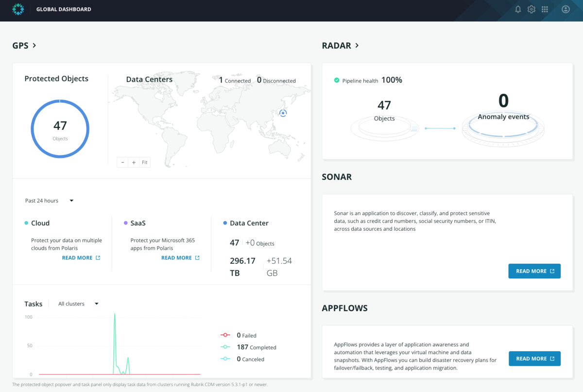The height and width of the screenshot is (392, 583).
Task: Click SaaS READ MORE link
Action: [x=180, y=258]
